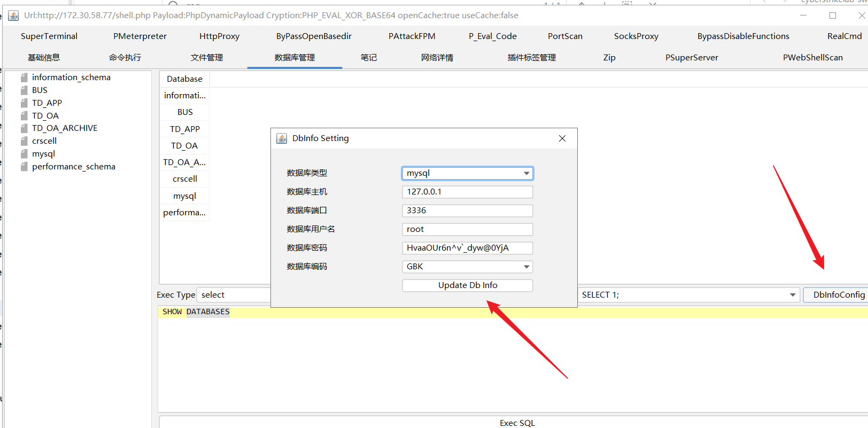This screenshot has width=868, height=428.
Task: Switch to the 网络详情 tab
Action: (x=437, y=58)
